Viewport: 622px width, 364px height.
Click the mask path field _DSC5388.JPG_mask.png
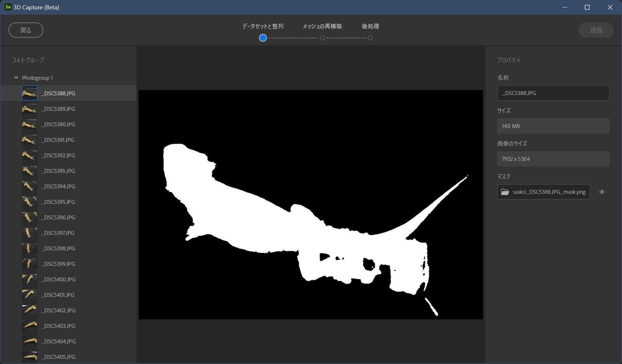544,192
